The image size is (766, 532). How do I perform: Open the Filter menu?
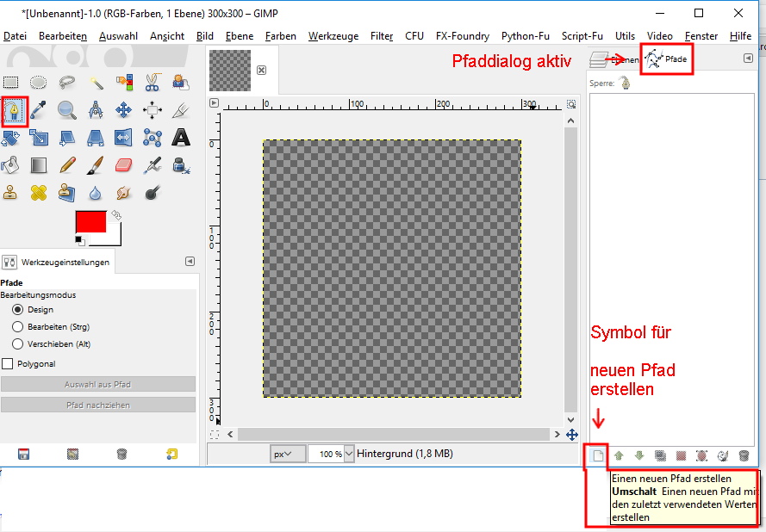coord(382,36)
